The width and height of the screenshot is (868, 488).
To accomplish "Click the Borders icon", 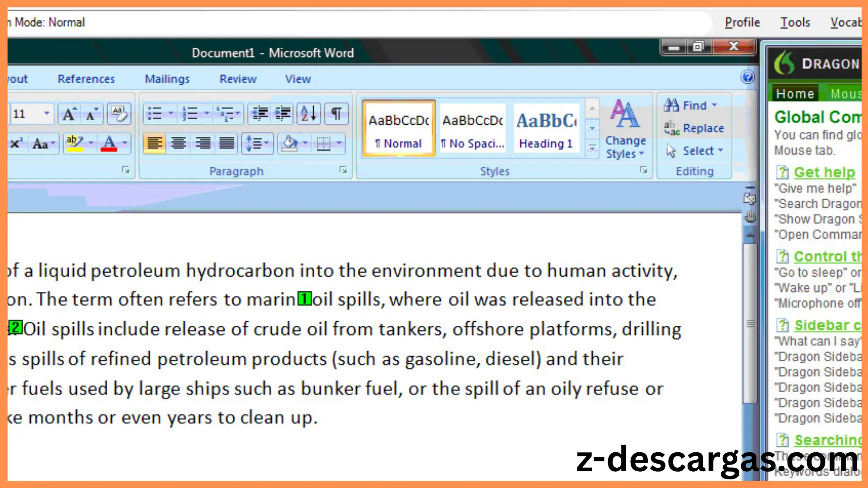I will [x=324, y=144].
